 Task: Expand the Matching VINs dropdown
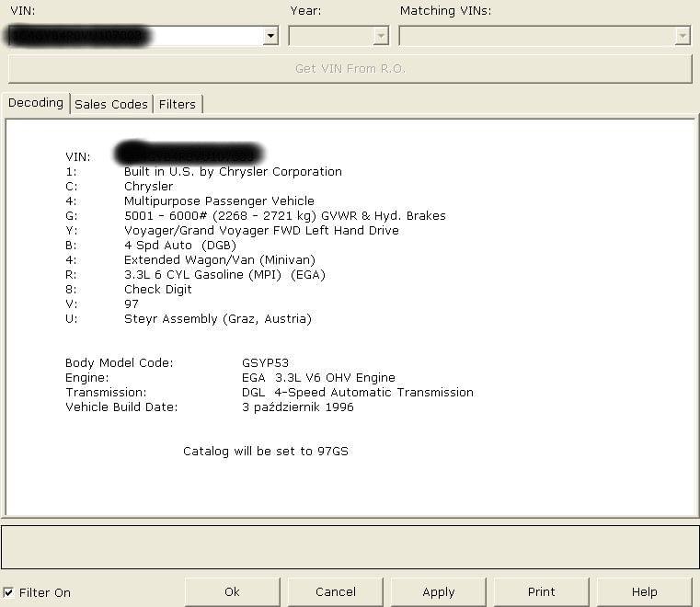coord(683,36)
